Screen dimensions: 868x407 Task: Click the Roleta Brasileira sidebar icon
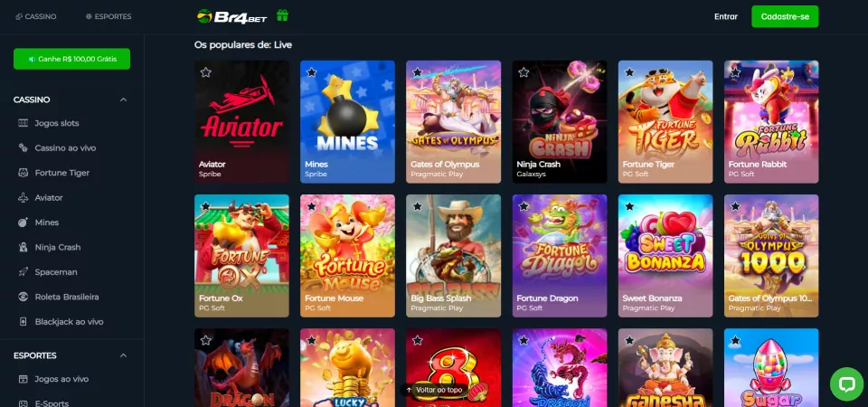[23, 297]
